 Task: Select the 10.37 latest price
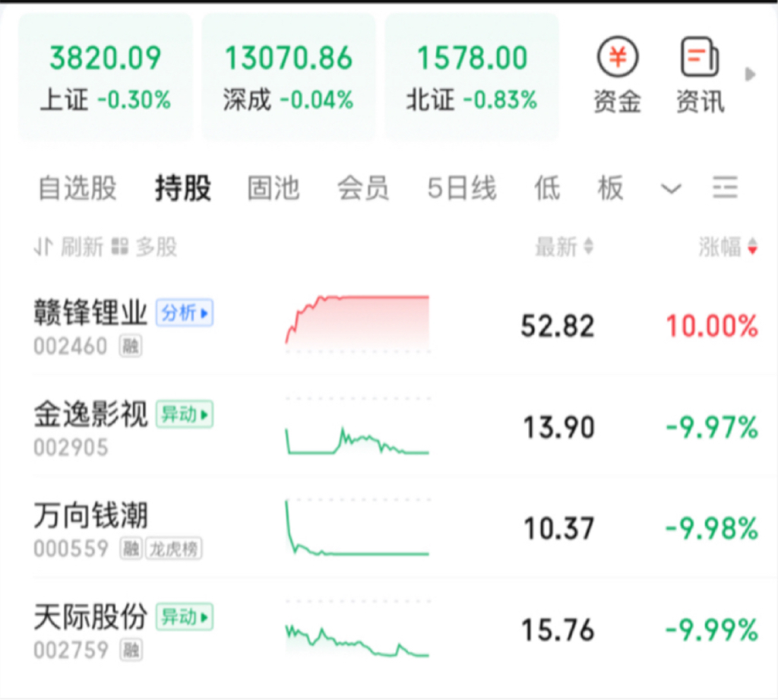coord(558,529)
